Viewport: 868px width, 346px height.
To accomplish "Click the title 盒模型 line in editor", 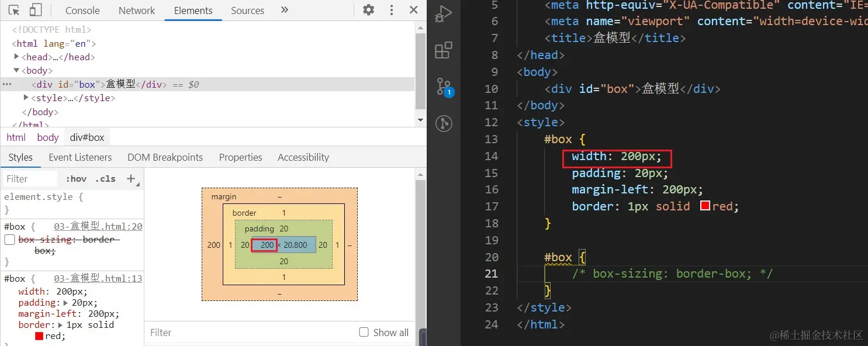I will [x=614, y=38].
